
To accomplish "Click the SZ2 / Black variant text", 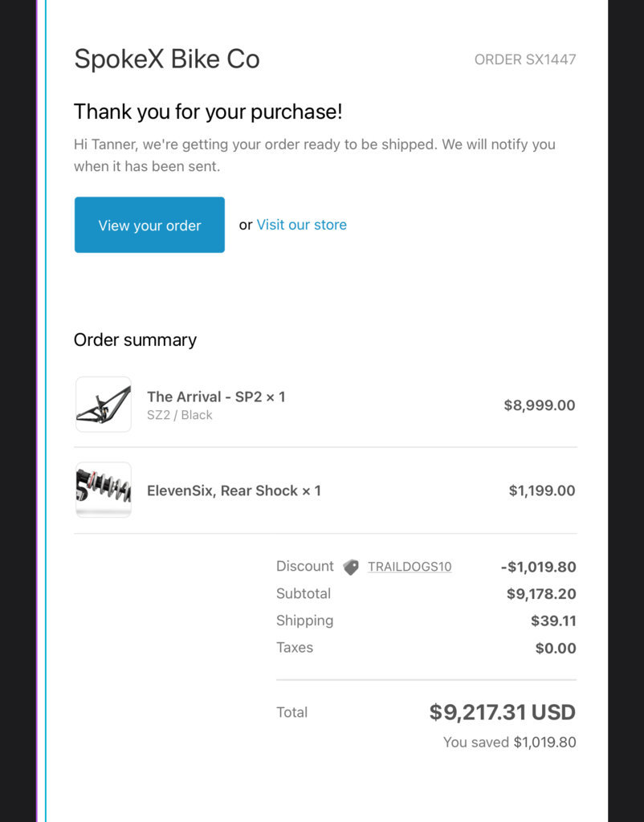I will (x=179, y=415).
